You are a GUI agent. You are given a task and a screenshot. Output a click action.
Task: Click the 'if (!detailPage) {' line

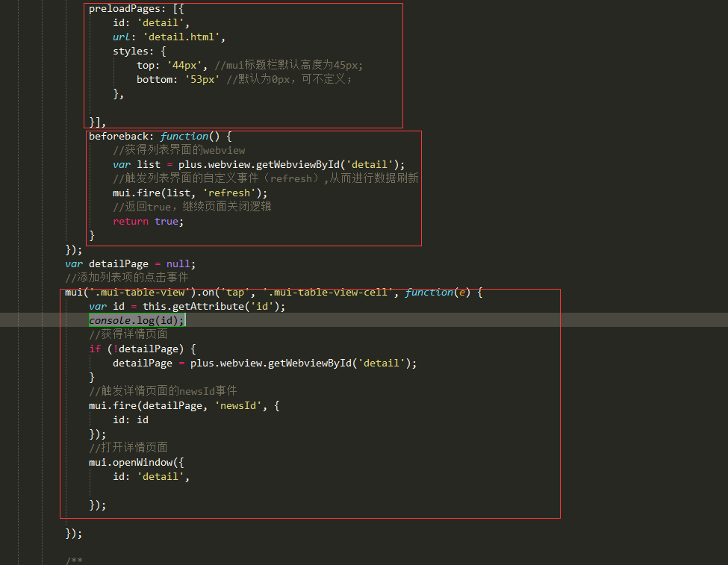(143, 349)
